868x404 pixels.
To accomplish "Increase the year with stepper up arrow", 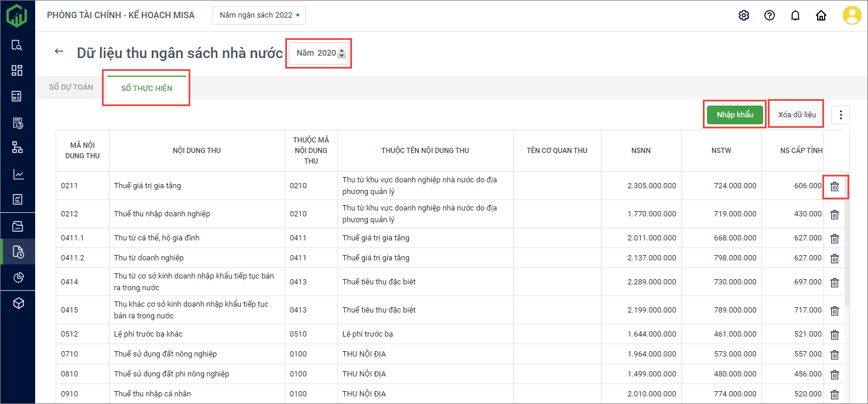I will 342,50.
